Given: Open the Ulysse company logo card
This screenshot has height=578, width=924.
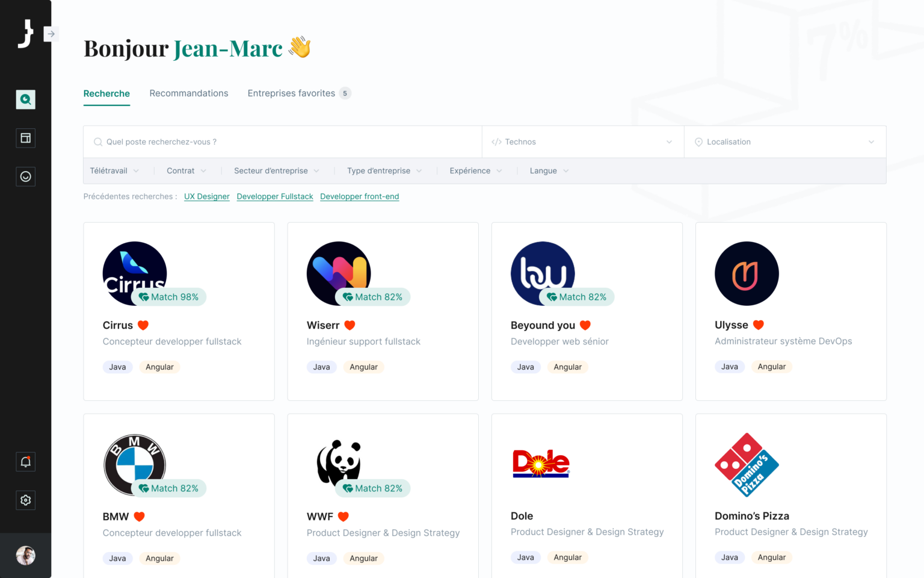Looking at the screenshot, I should tap(747, 273).
